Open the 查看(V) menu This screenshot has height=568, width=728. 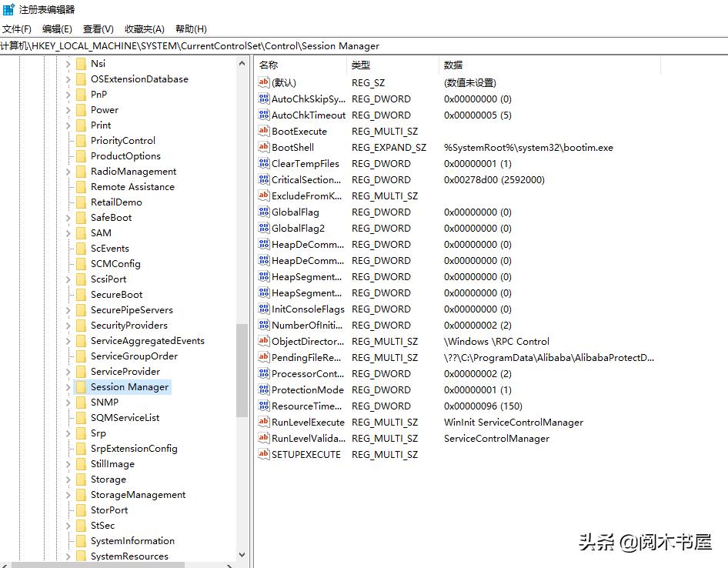(x=96, y=28)
